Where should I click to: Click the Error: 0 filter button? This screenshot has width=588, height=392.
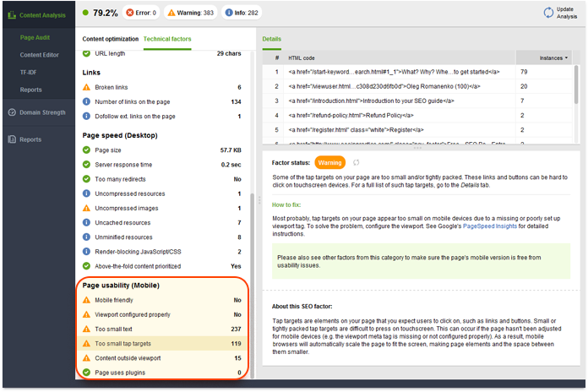[x=141, y=13]
